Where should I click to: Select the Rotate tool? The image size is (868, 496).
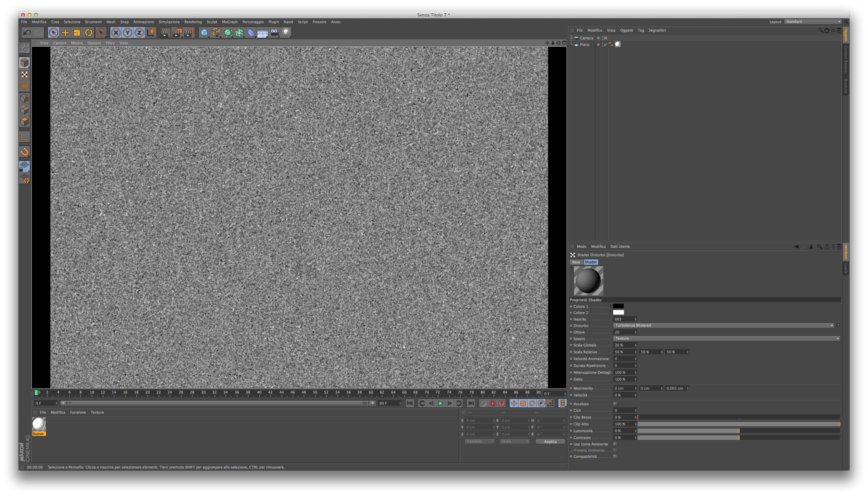pyautogui.click(x=89, y=33)
